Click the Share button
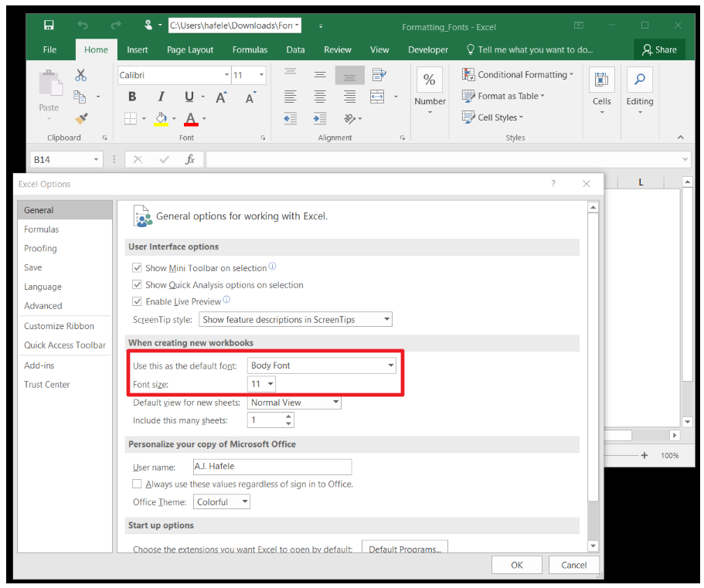Viewport: 704px width, 588px height. (659, 49)
